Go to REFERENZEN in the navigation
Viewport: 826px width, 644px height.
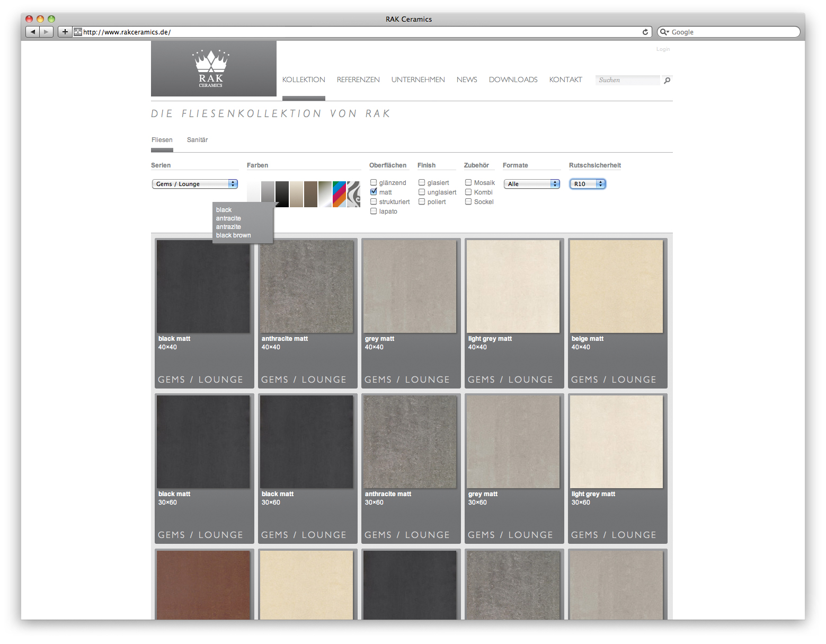[358, 80]
